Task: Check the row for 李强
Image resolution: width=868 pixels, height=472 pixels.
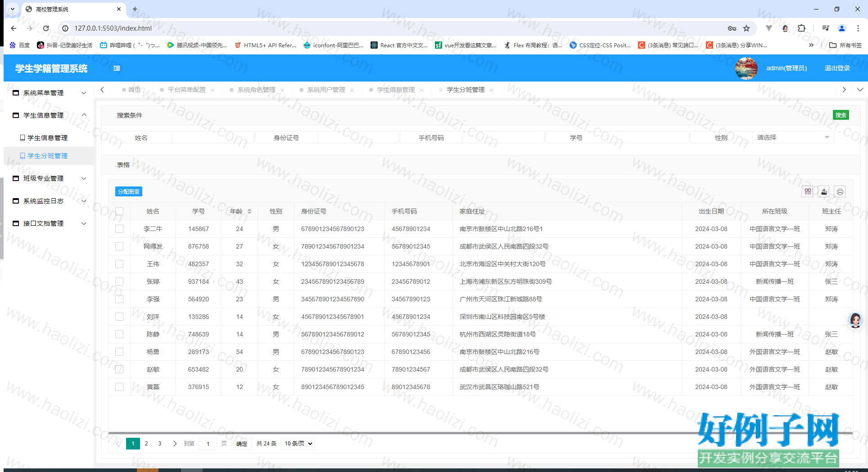Action: coord(119,299)
